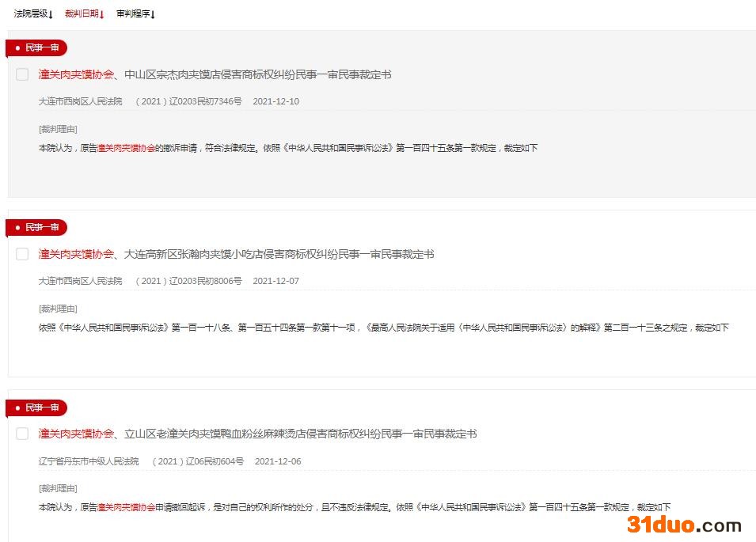Click 辽宁省丹东市中级人民法院 court name
The height and width of the screenshot is (542, 756).
tap(89, 461)
